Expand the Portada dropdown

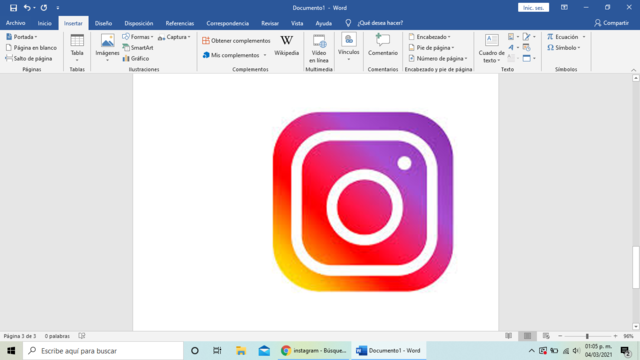[x=22, y=37]
